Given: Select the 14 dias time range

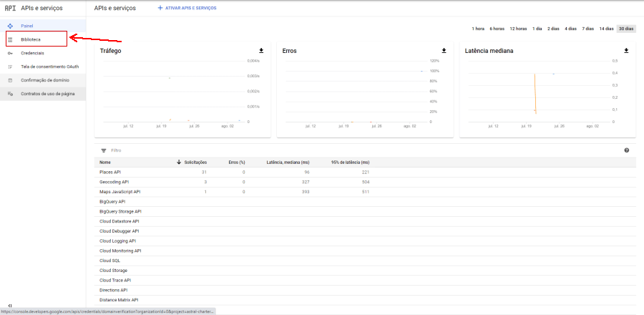Looking at the screenshot, I should [606, 29].
